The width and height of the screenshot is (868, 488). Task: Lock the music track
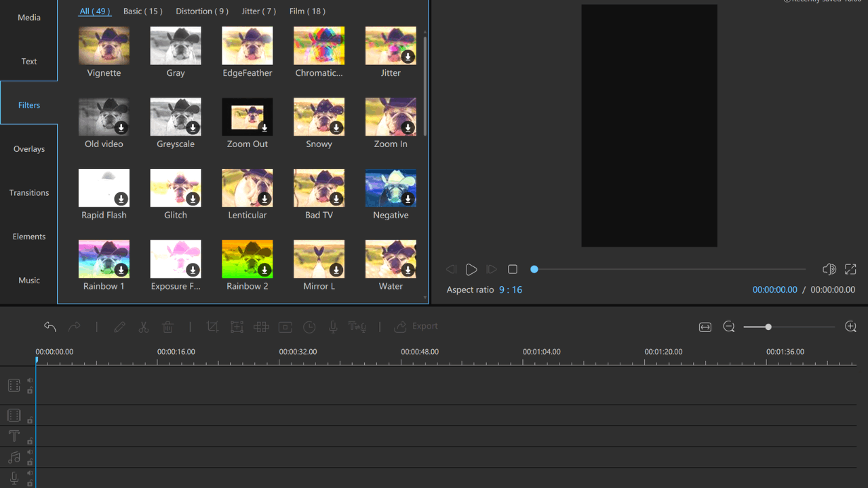tap(30, 462)
